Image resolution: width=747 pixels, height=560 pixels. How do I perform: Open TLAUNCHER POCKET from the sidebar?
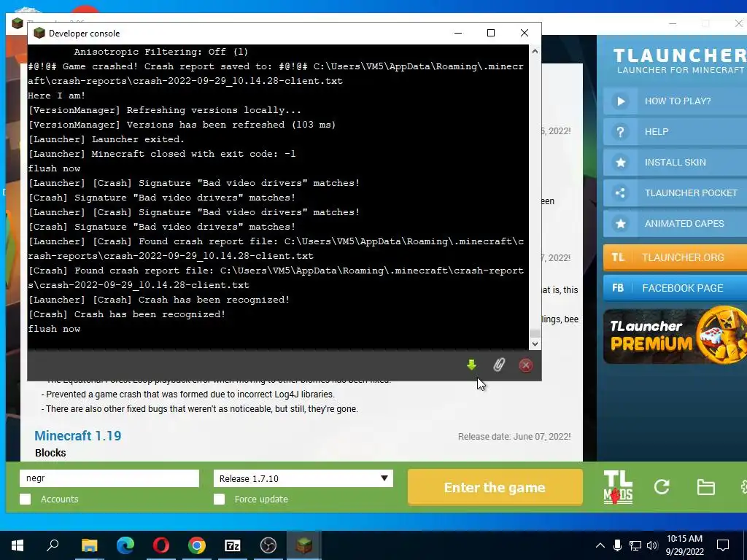click(675, 192)
